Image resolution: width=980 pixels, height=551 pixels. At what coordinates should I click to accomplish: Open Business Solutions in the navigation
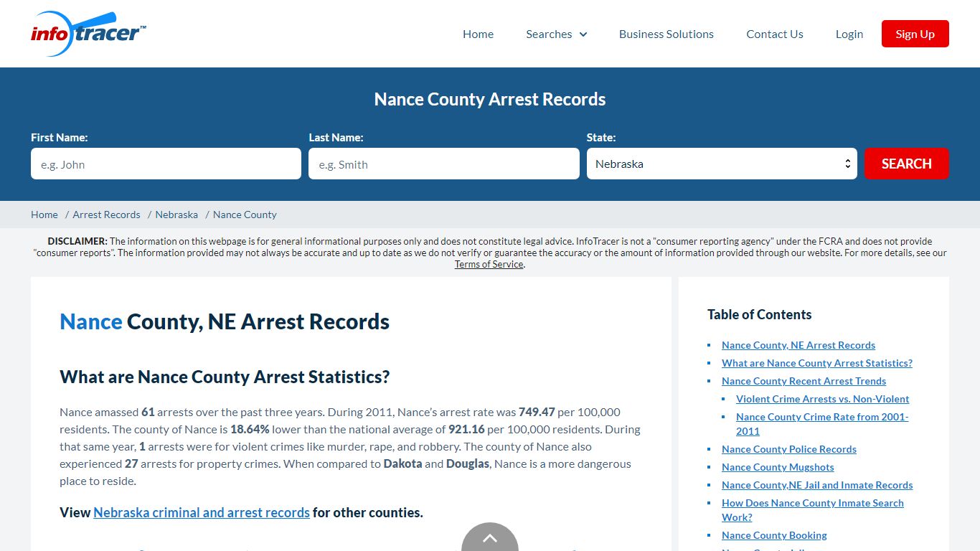pyautogui.click(x=666, y=34)
